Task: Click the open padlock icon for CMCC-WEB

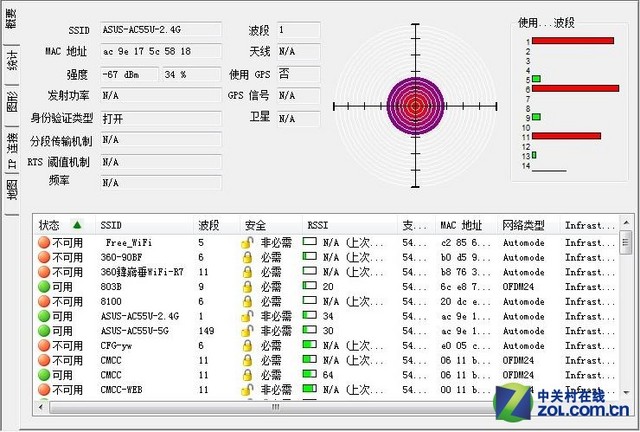Action: pos(247,390)
